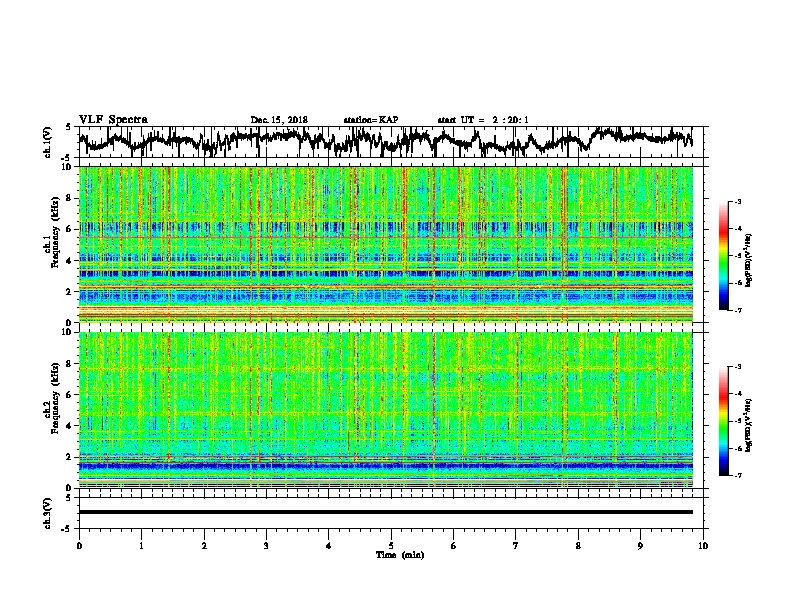Click the "4" kHz tick of ch.2 spectrogram
The image size is (792, 612).
pyautogui.click(x=71, y=426)
